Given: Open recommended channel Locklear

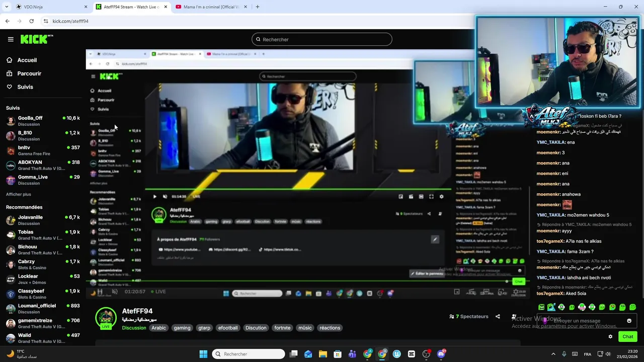Looking at the screenshot, I should pyautogui.click(x=43, y=279).
